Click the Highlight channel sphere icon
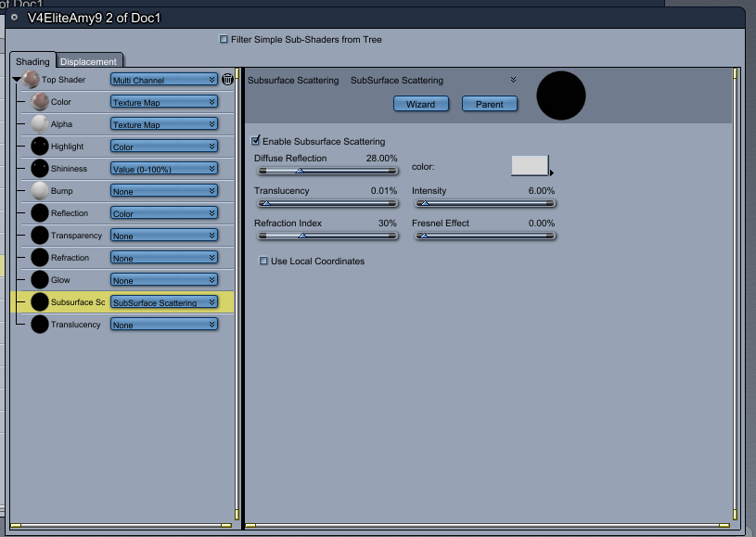 pos(40,146)
